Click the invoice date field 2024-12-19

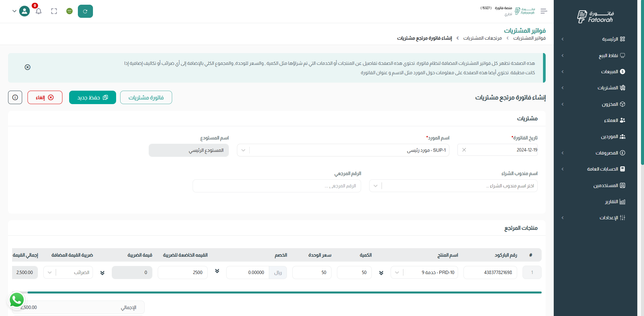(497, 150)
